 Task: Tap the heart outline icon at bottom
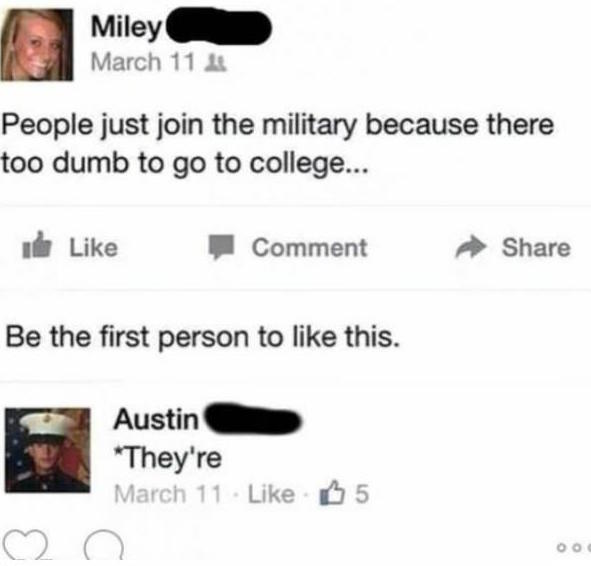coord(26,546)
